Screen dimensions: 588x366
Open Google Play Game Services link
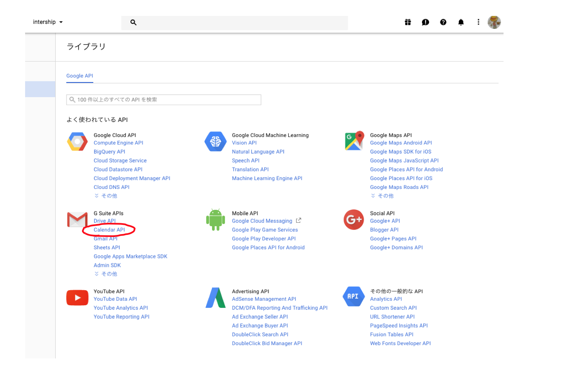265,230
